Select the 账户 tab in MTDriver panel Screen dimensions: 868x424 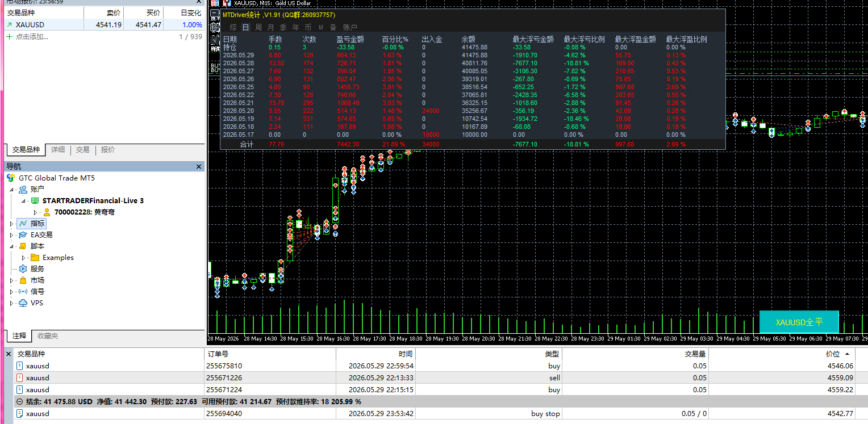(x=350, y=27)
